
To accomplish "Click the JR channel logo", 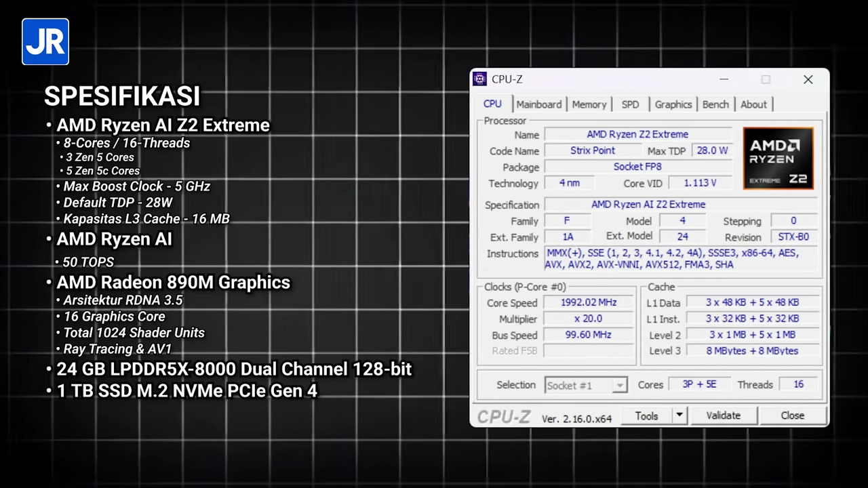I will pos(45,42).
